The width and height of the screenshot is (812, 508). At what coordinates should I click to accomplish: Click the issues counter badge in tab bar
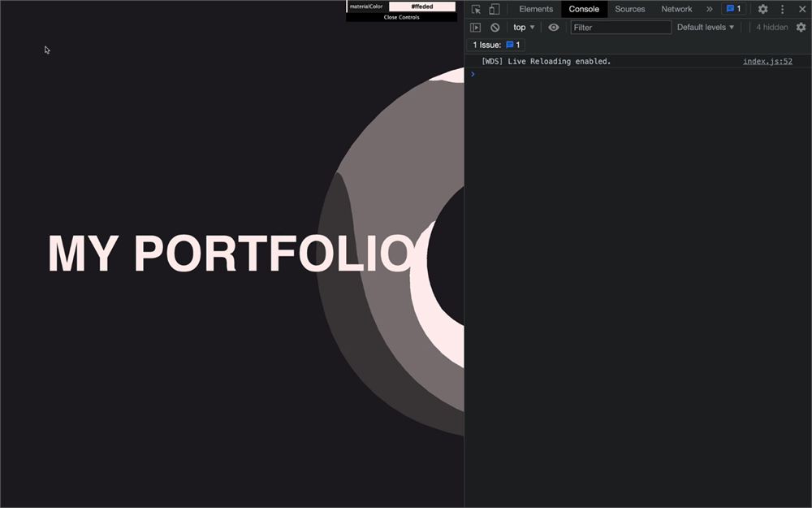[x=734, y=9]
